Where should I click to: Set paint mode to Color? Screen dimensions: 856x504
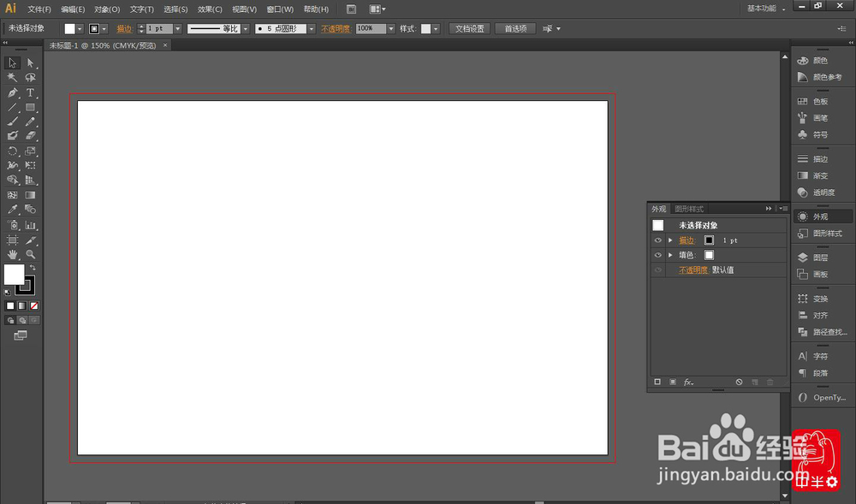click(x=9, y=306)
